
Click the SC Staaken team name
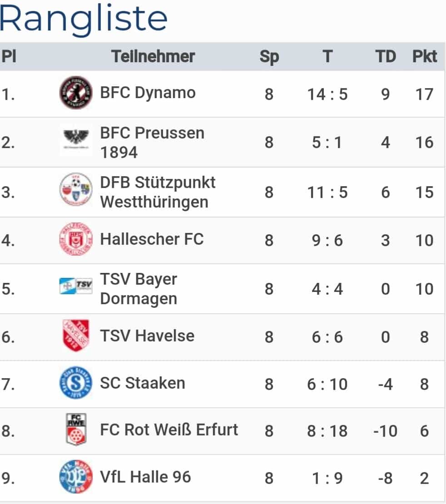pos(143,383)
